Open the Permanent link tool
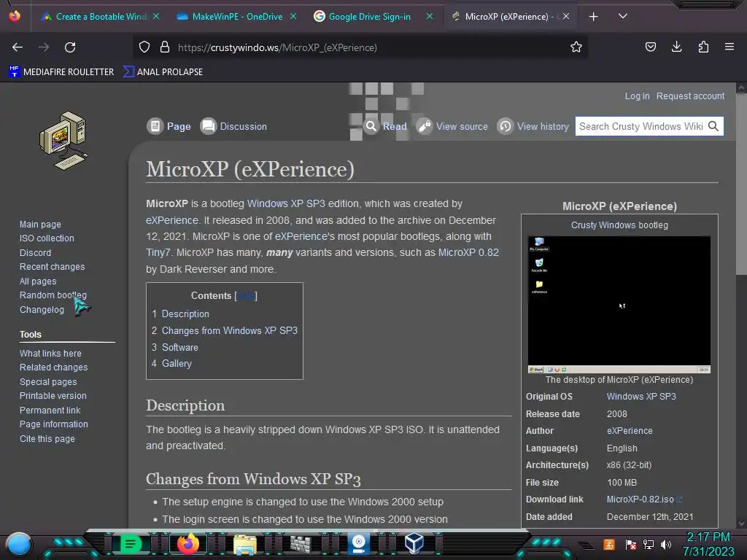Image resolution: width=747 pixels, height=560 pixels. 50,410
